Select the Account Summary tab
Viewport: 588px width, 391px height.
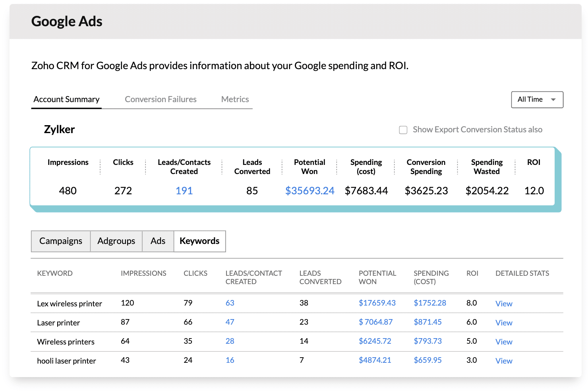point(66,99)
